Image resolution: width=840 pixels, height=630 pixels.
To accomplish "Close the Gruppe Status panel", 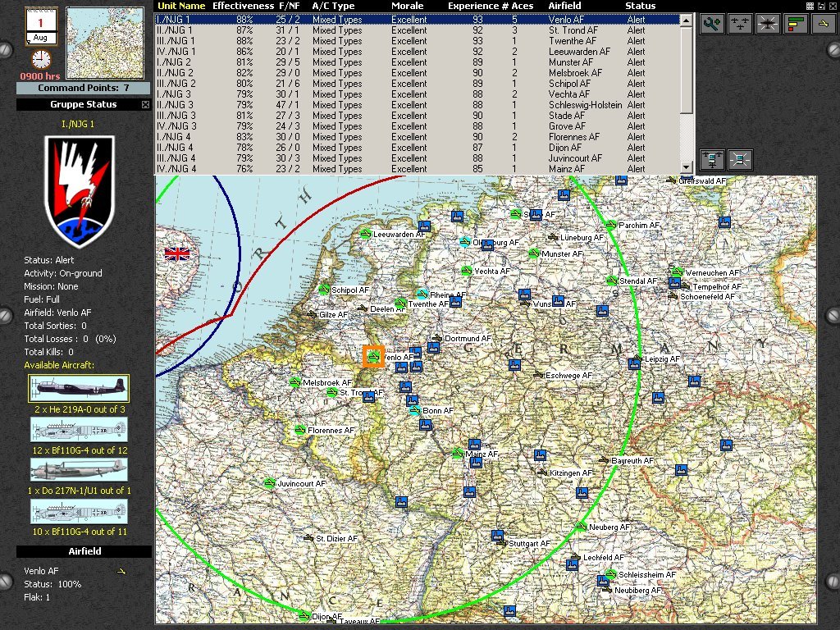I will point(145,105).
